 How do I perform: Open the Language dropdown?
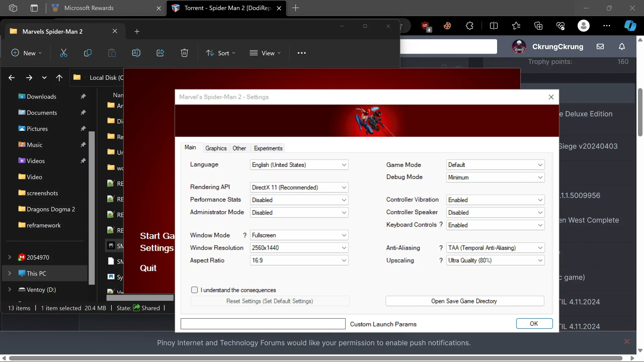click(299, 165)
